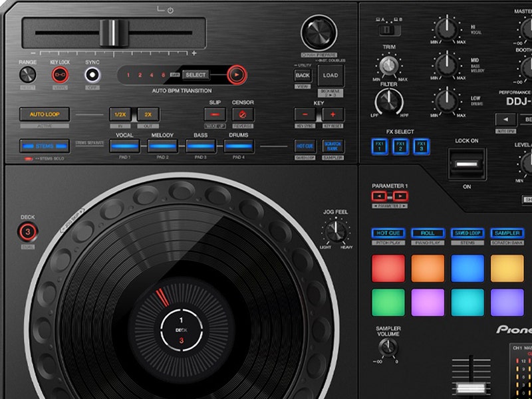Click the channel fader handle
This screenshot has width=532, height=399.
[x=471, y=388]
